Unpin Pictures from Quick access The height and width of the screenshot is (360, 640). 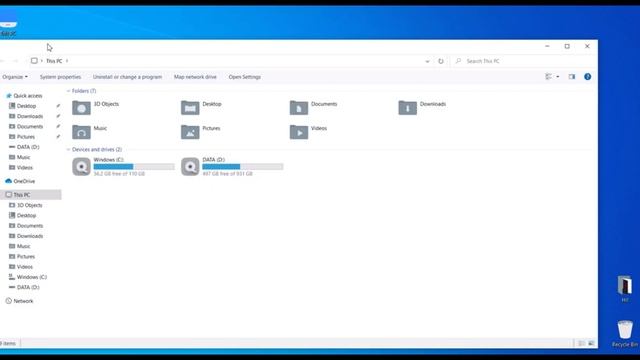pyautogui.click(x=58, y=136)
